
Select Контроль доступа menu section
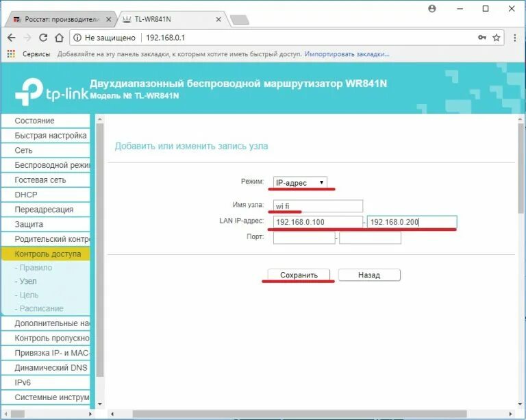[46, 254]
